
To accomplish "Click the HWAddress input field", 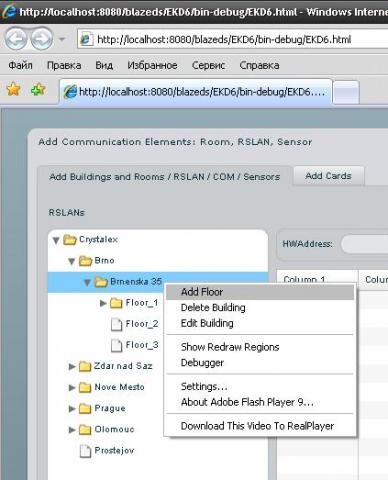I will click(x=365, y=244).
